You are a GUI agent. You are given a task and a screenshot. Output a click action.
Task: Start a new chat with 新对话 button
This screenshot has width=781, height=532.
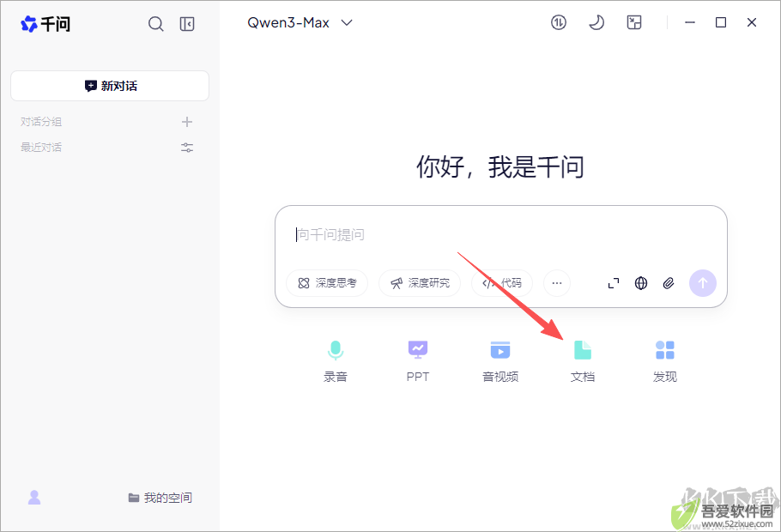(110, 86)
